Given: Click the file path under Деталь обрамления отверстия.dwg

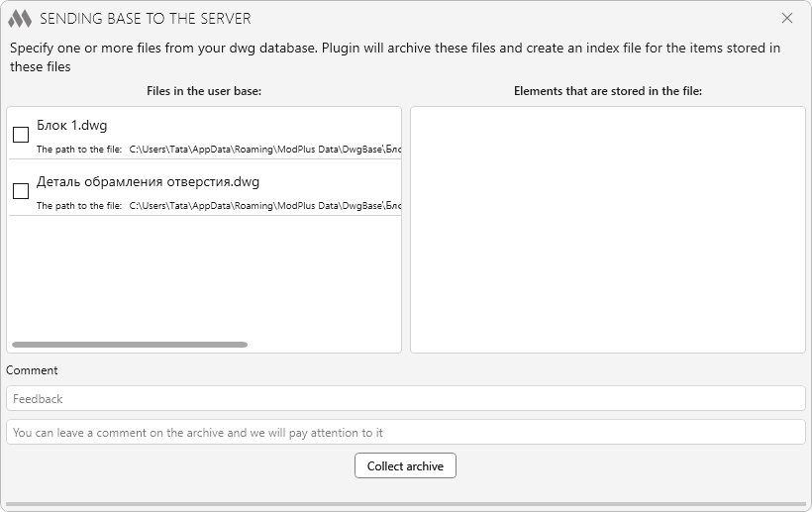Looking at the screenshot, I should click(x=263, y=206).
